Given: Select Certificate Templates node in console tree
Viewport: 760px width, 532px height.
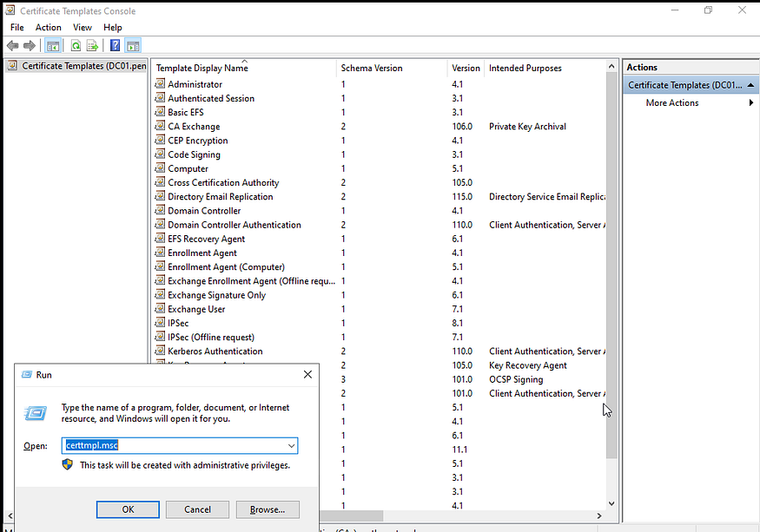Looking at the screenshot, I should [x=84, y=66].
